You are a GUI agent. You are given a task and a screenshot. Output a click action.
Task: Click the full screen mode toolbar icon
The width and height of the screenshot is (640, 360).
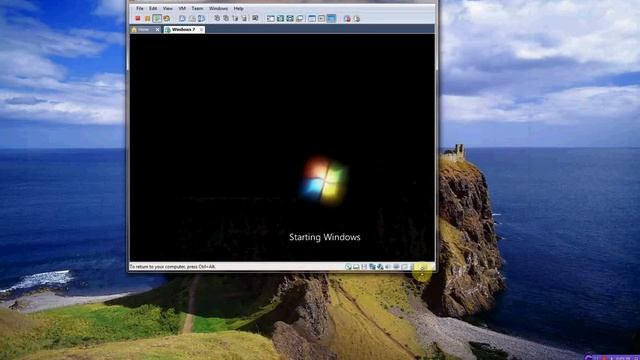pyautogui.click(x=280, y=18)
